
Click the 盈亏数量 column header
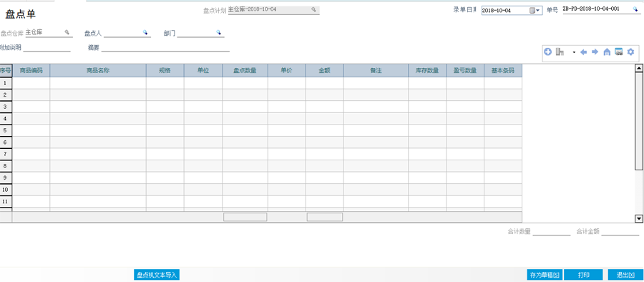coord(465,71)
